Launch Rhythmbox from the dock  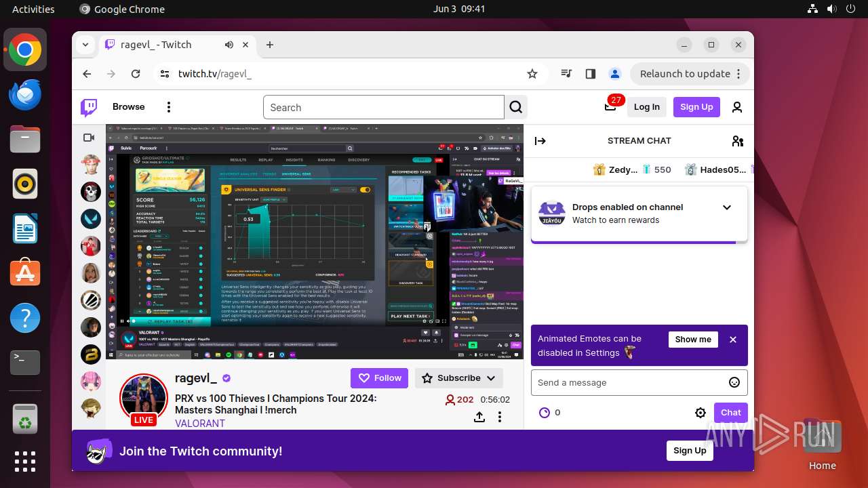25,184
